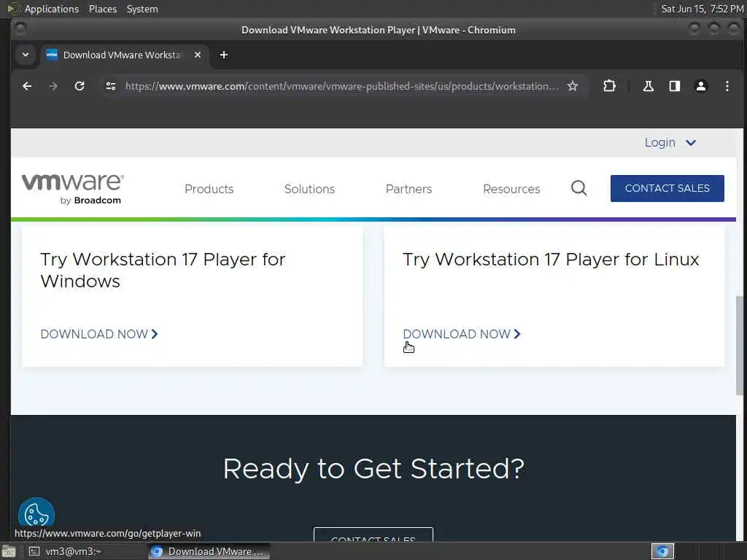Bookmark this page with the star icon
This screenshot has width=747, height=560.
pos(572,86)
